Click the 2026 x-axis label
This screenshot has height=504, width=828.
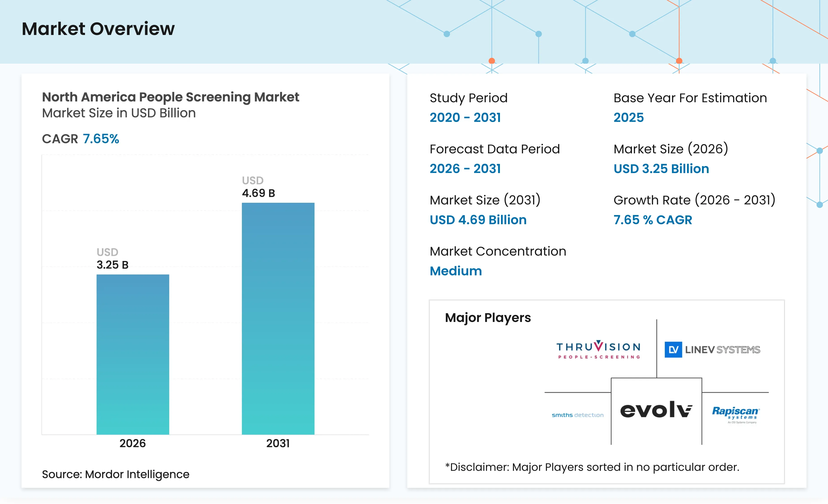pos(133,443)
